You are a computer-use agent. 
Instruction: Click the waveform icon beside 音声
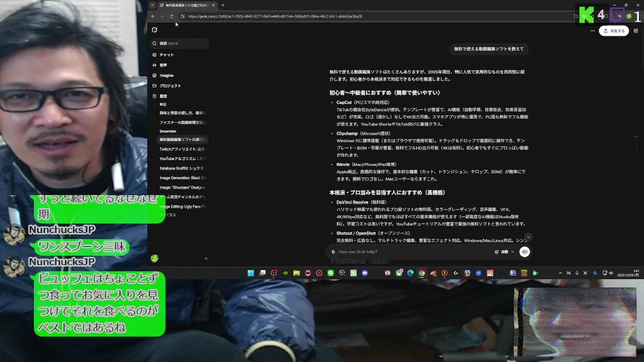154,65
